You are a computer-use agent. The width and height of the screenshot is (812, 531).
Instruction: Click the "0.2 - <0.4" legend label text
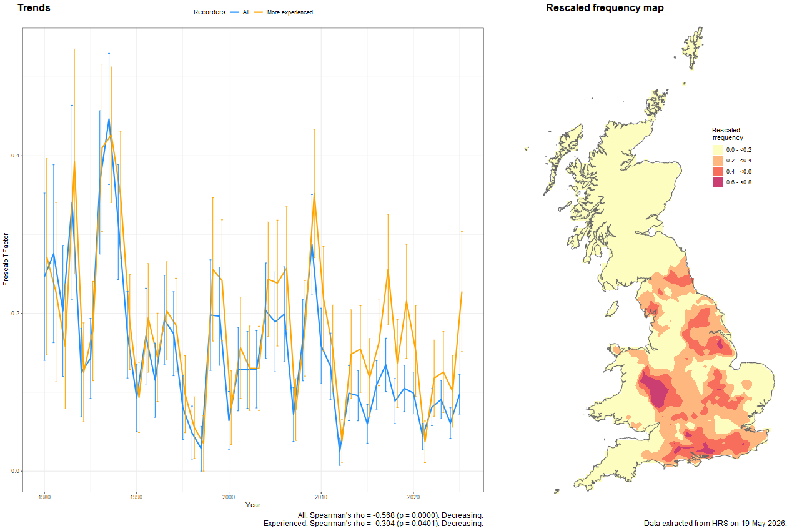tap(739, 161)
